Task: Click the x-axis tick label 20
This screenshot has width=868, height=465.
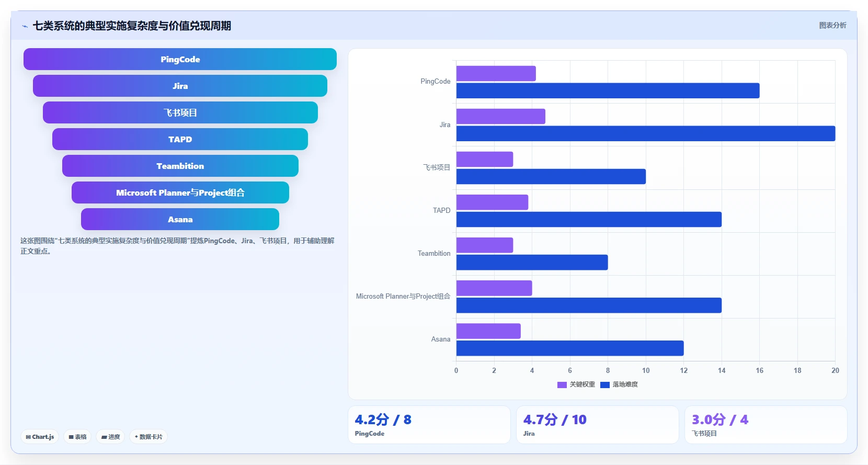Action: point(835,370)
